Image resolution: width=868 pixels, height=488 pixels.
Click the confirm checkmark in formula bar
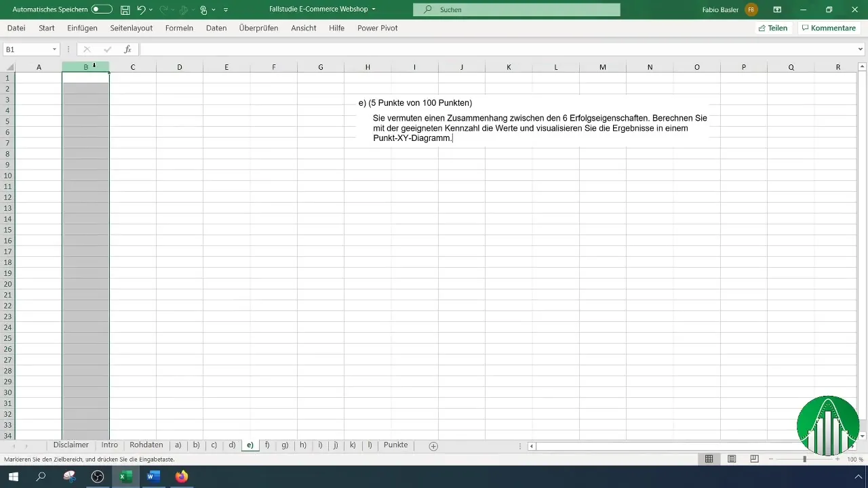(x=107, y=49)
